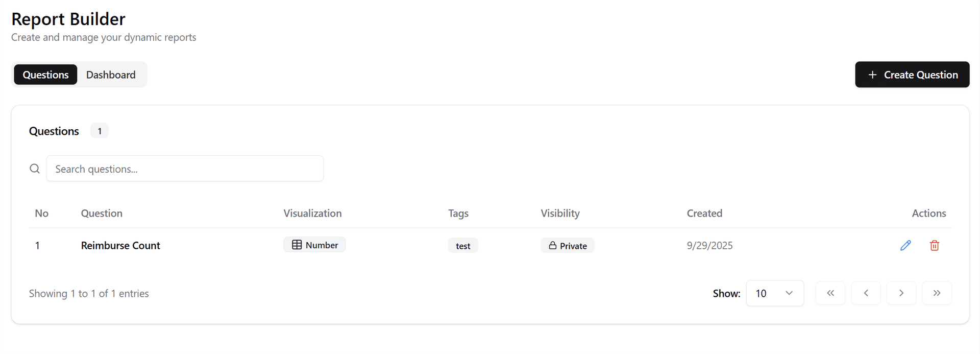Click the test tag badge

(x=463, y=246)
